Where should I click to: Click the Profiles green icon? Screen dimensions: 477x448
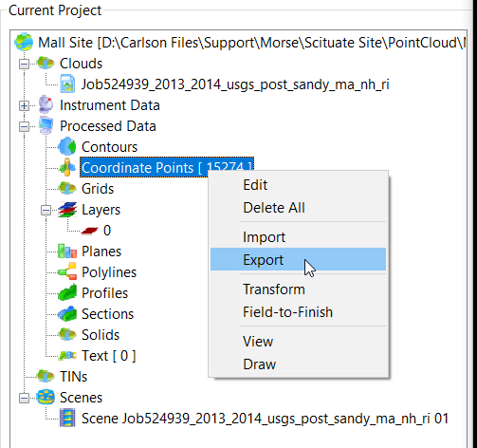click(67, 292)
